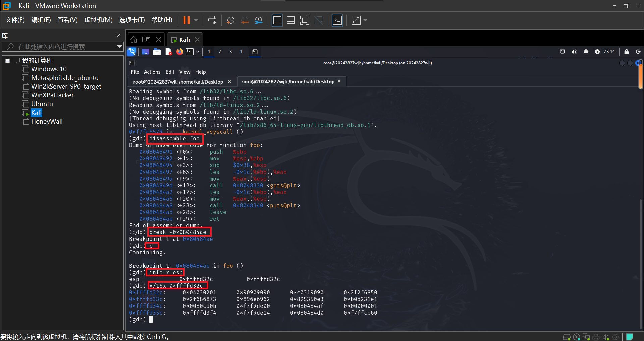
Task: Switch to the 主页 home tab
Action: tap(145, 40)
